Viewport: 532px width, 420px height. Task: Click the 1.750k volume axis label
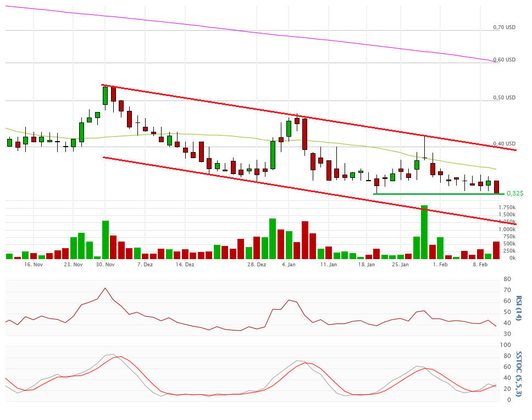click(507, 208)
